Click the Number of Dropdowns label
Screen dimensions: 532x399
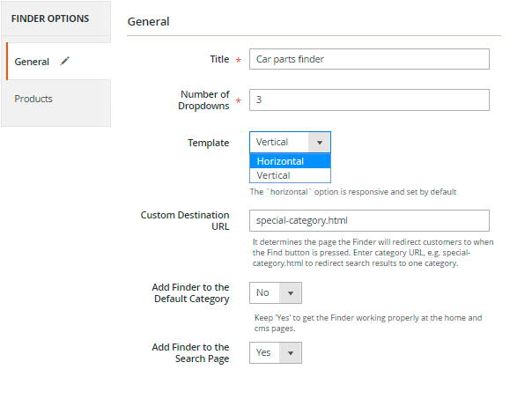[x=204, y=100]
